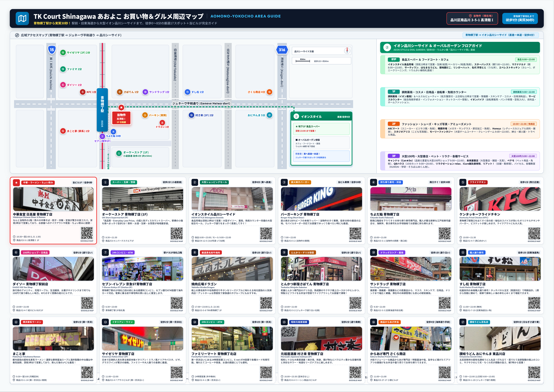Click the QR code on ファミリーマート card
Image resolution: width=554 pixels, height=392 pixels.
coord(266,372)
